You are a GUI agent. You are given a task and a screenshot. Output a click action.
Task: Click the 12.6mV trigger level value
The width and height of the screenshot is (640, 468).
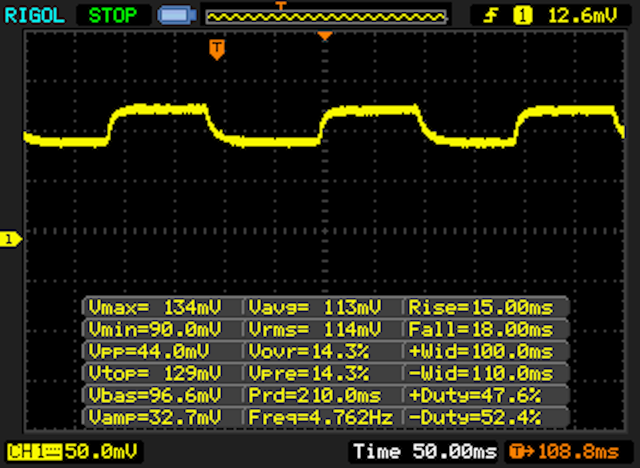click(x=582, y=16)
